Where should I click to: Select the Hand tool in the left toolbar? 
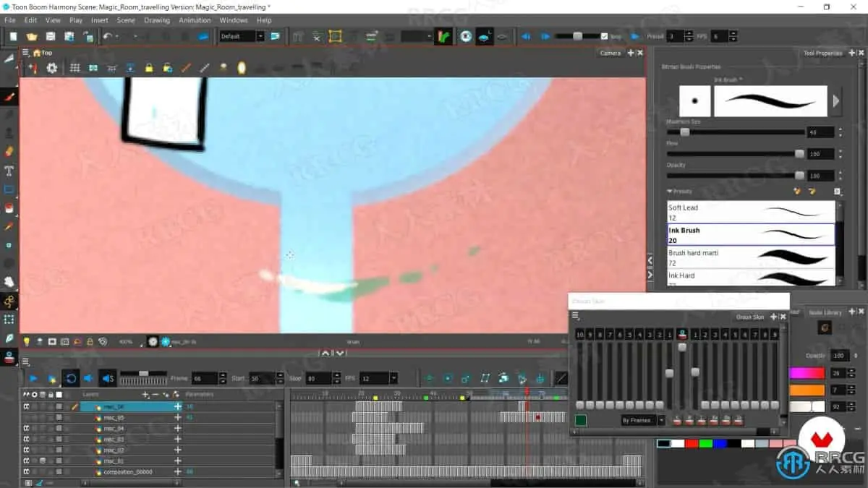point(9,282)
